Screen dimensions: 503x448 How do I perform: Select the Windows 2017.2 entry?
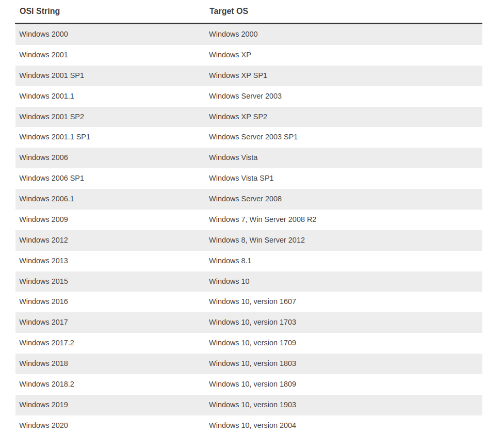46,343
